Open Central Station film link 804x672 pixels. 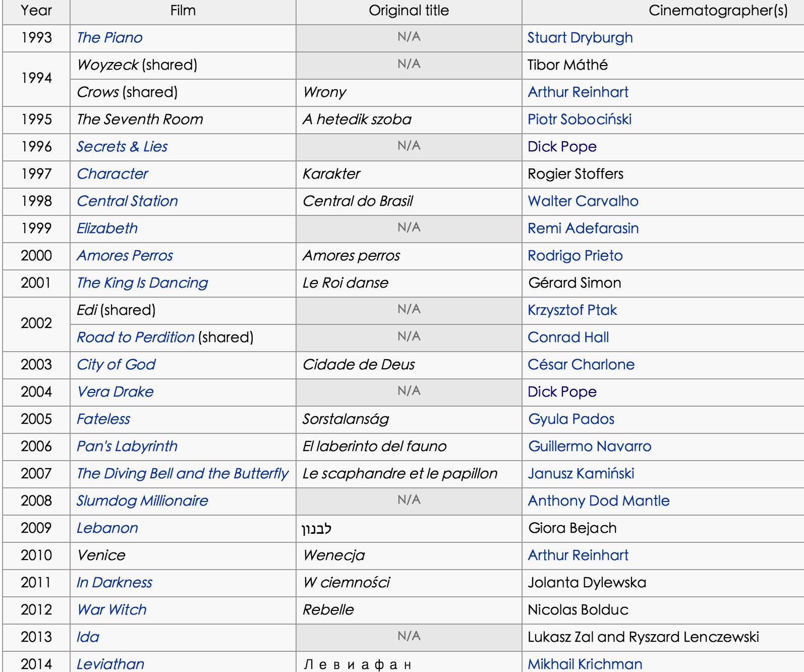[x=127, y=201]
